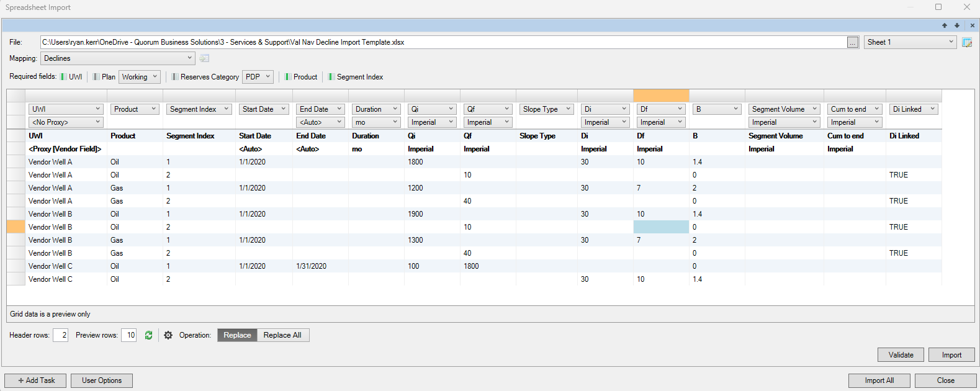This screenshot has width=980, height=391.
Task: Open the Slope Type column dropdown
Action: [x=546, y=109]
